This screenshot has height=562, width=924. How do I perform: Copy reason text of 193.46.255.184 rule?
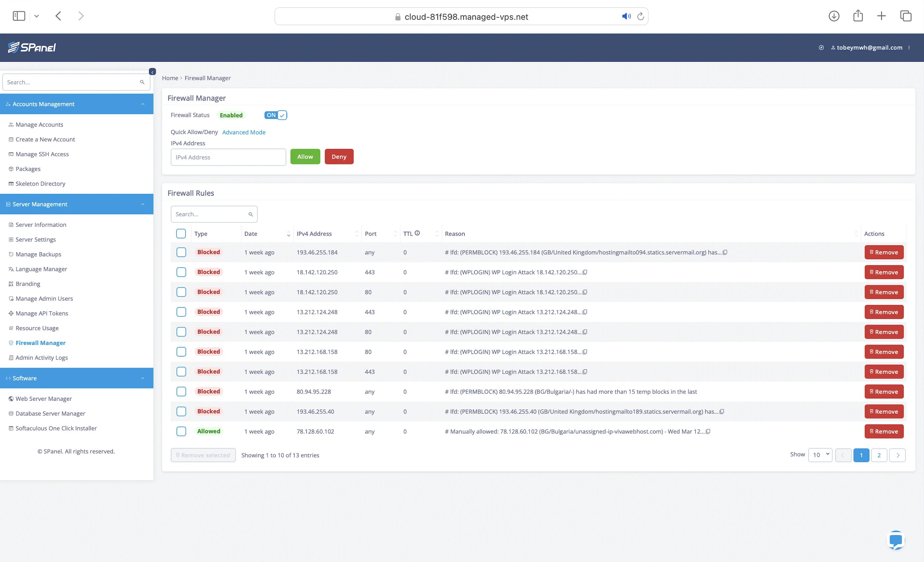coord(725,252)
